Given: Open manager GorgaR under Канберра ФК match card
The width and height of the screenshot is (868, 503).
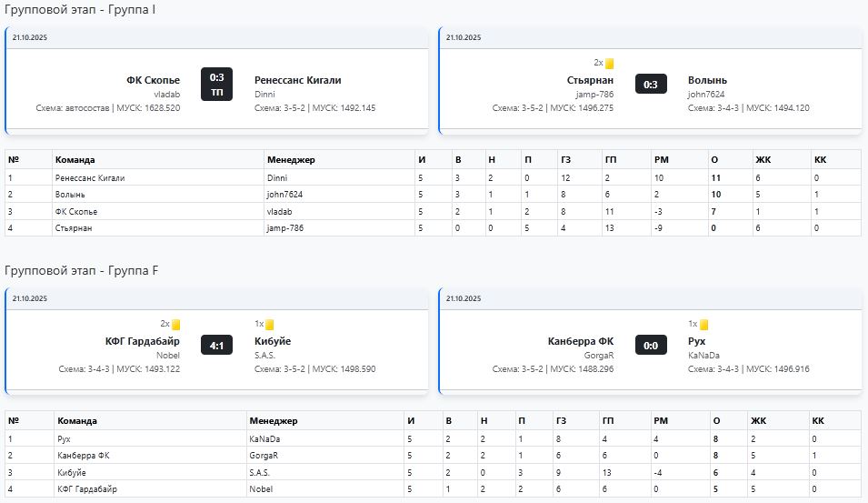Looking at the screenshot, I should click(599, 356).
